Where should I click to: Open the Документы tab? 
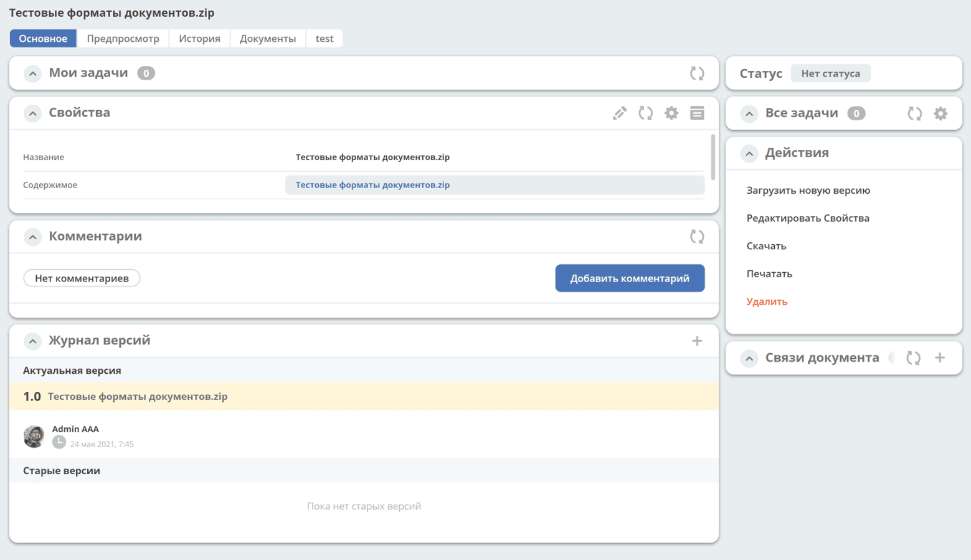tap(268, 38)
